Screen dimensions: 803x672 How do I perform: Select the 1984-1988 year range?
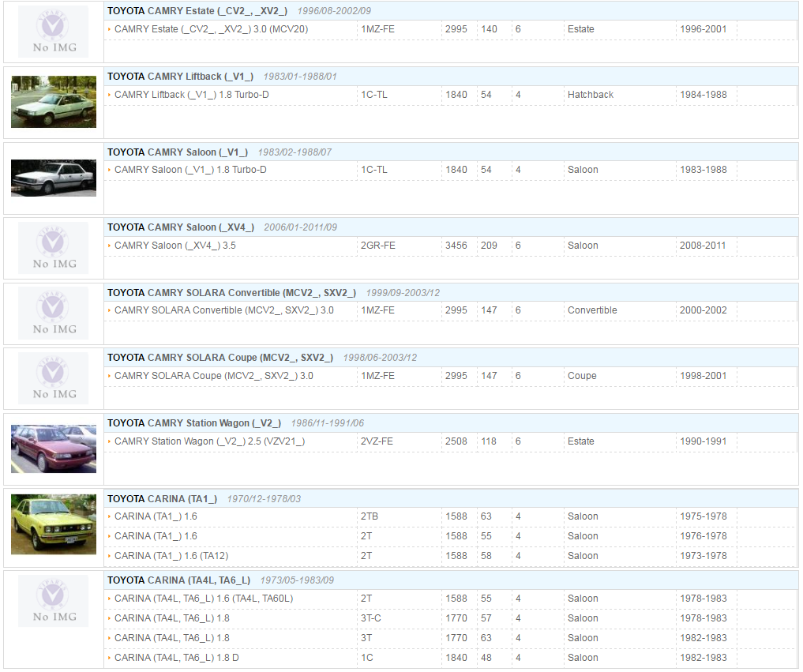pos(704,95)
